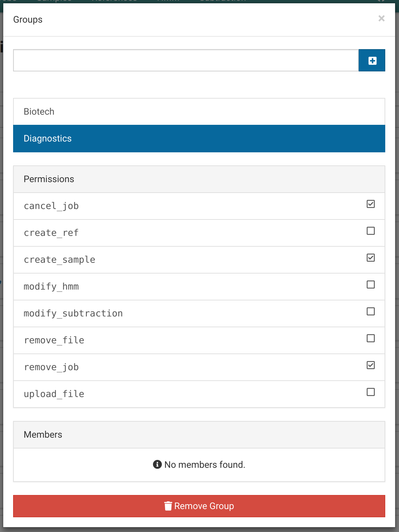
Task: Click the info icon beside No members found
Action: tap(157, 464)
